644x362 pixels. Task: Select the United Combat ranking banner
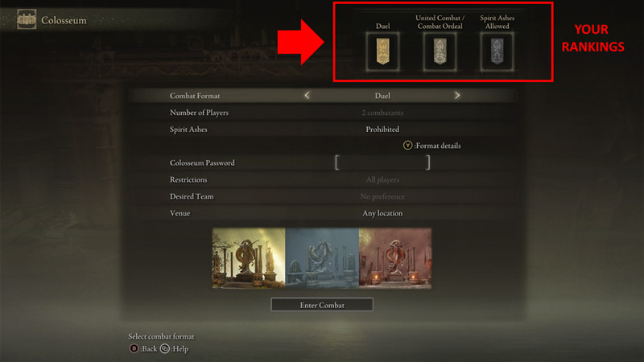[x=440, y=51]
